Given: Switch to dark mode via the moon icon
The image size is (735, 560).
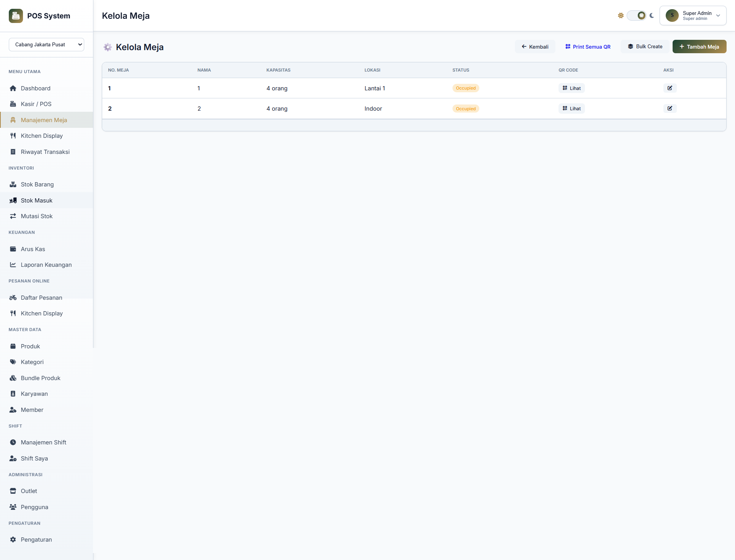Looking at the screenshot, I should tap(652, 15).
